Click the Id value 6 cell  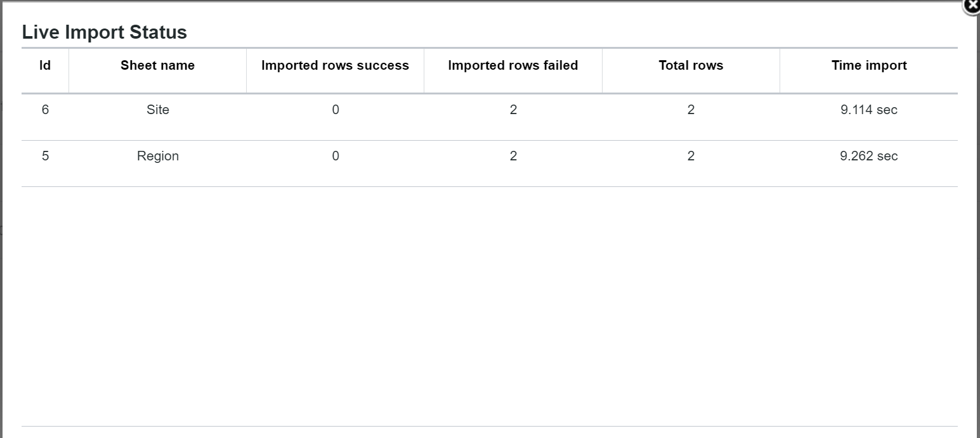pos(44,110)
